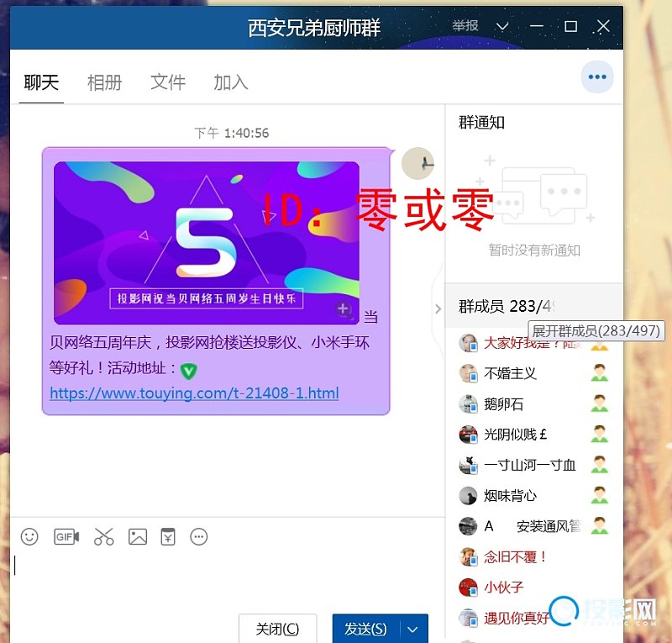The image size is (672, 643).
Task: Click the 发送(S) send button
Action: tap(366, 630)
